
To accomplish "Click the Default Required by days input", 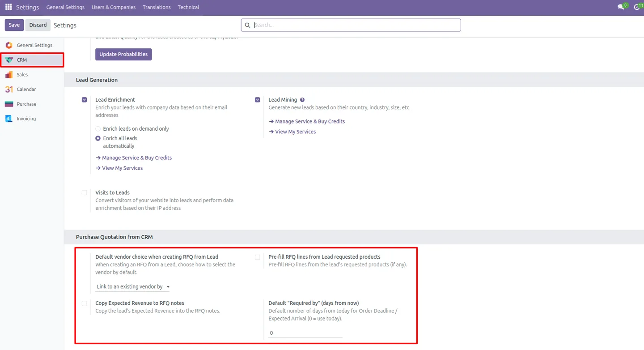I will [305, 333].
